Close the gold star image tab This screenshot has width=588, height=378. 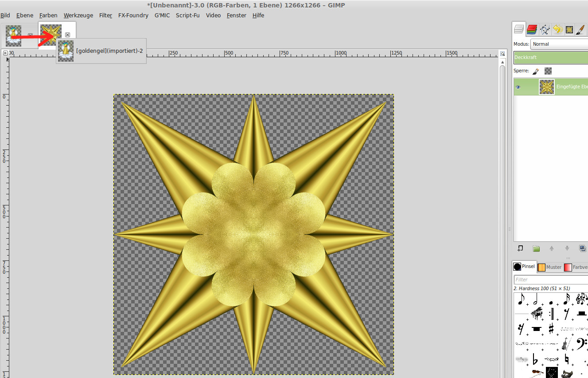coord(67,35)
